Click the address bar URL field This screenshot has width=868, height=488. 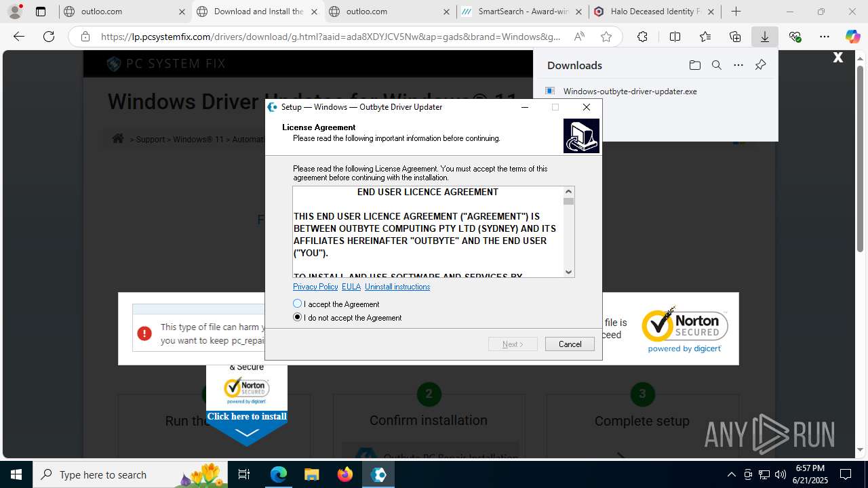click(331, 37)
